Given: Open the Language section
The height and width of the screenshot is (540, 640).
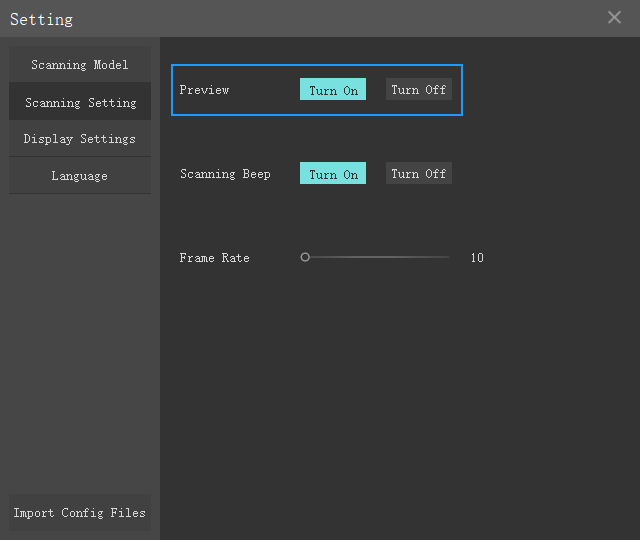Looking at the screenshot, I should click(x=80, y=176).
